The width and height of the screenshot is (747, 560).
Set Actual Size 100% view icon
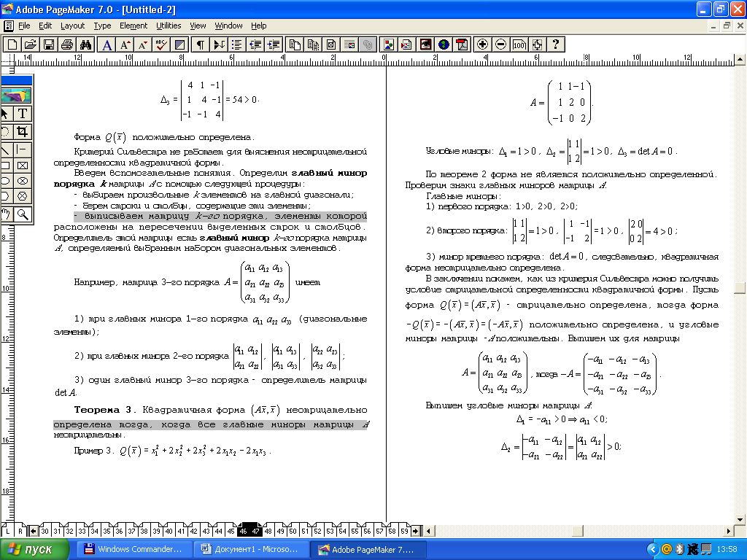pyautogui.click(x=519, y=44)
